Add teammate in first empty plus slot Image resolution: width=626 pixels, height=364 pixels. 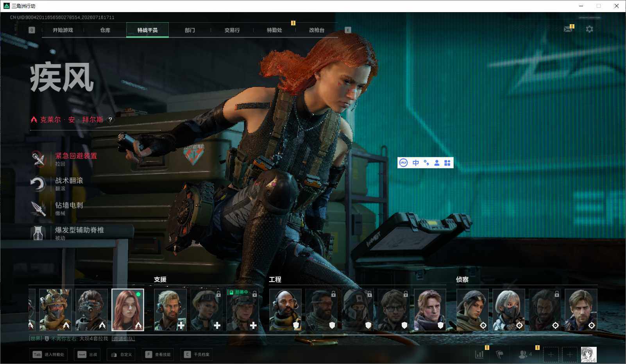(x=551, y=355)
